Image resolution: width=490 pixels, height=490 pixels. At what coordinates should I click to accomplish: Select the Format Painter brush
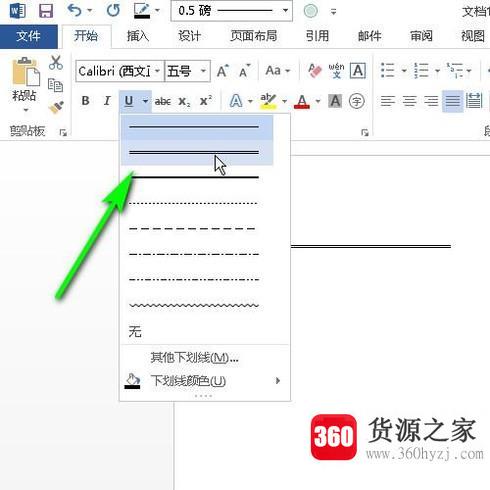point(55,107)
